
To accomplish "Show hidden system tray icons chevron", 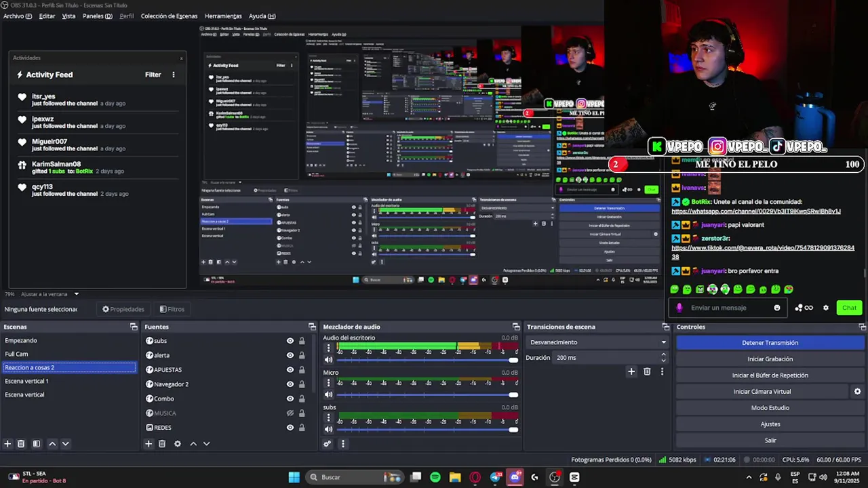I will 749,477.
